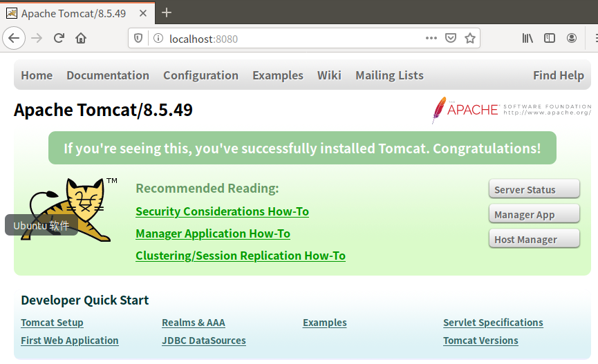The height and width of the screenshot is (364, 598).
Task: Open the Firefox account icon
Action: 572,38
